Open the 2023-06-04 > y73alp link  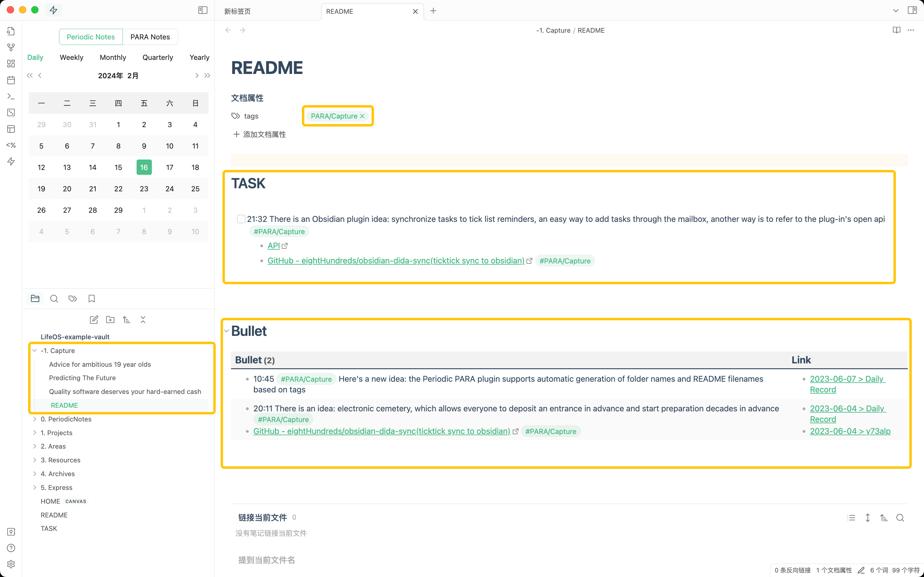[850, 431]
